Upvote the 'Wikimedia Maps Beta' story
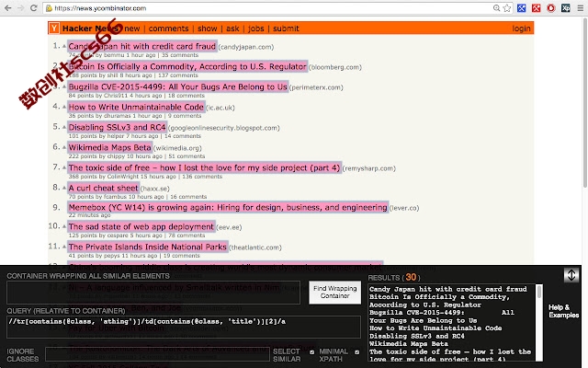The width and height of the screenshot is (588, 368). pos(64,147)
